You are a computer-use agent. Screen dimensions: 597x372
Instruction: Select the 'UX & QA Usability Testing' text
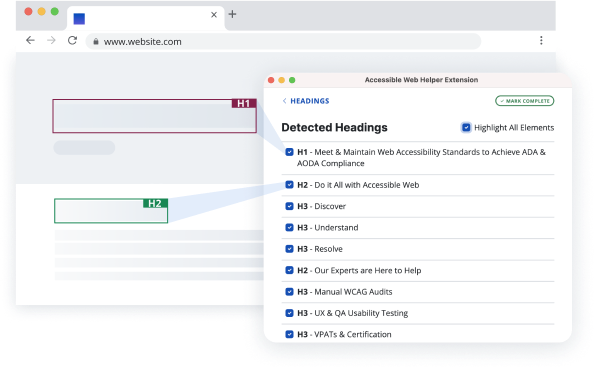click(x=361, y=313)
